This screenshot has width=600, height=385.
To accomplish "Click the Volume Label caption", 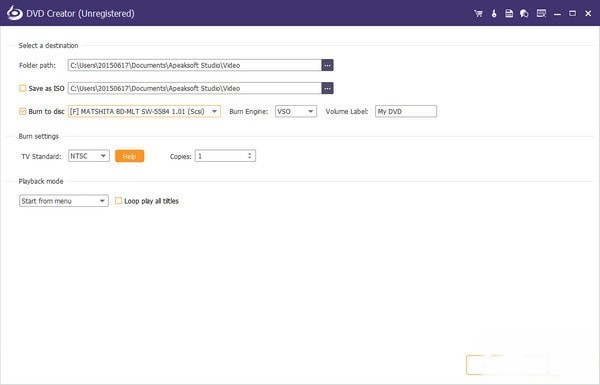I will (347, 111).
